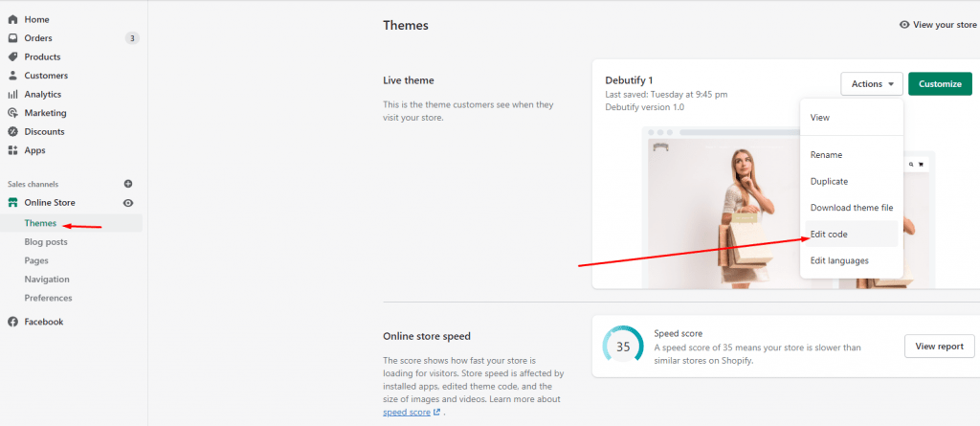Click the Products tag icon
This screenshot has width=980, height=426.
[12, 56]
